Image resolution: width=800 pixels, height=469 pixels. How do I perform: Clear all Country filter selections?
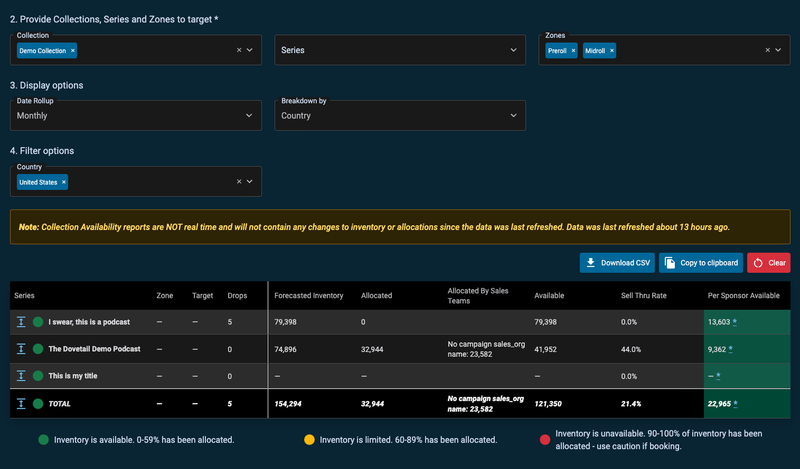coord(239,181)
